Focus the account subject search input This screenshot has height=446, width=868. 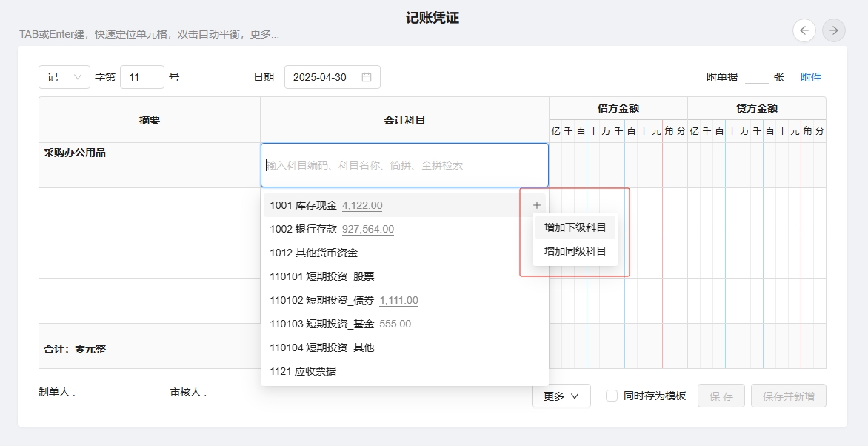(x=404, y=165)
